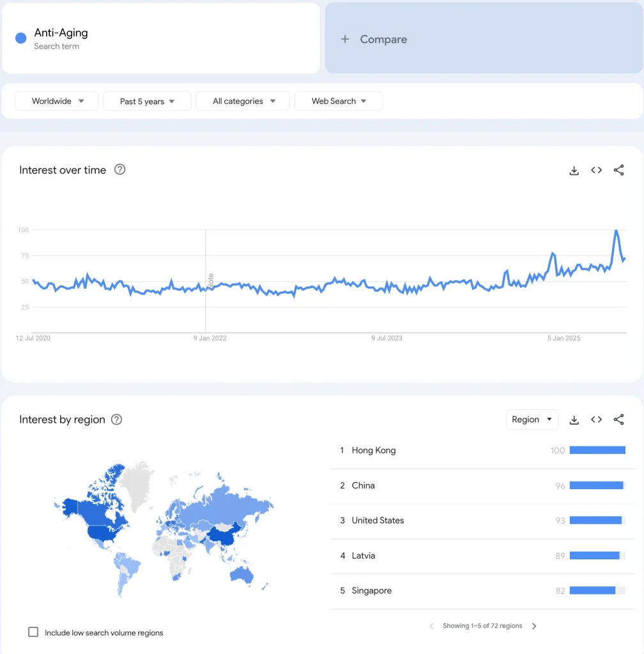
Task: Open embed code for Interest over time
Action: pos(596,170)
